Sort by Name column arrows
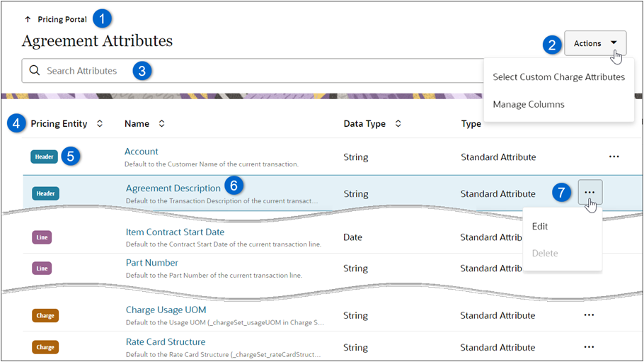The width and height of the screenshot is (644, 362). coord(161,123)
